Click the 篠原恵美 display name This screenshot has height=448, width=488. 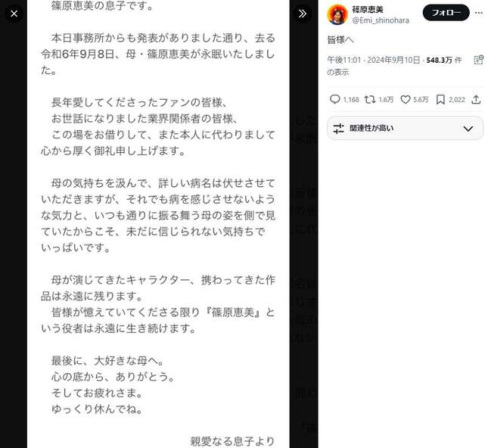point(368,9)
